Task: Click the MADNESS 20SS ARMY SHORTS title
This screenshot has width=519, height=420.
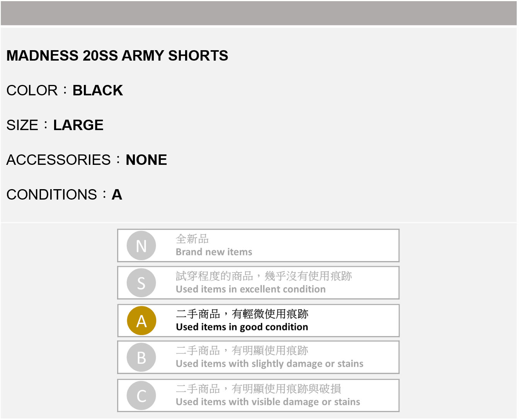Action: pyautogui.click(x=117, y=56)
